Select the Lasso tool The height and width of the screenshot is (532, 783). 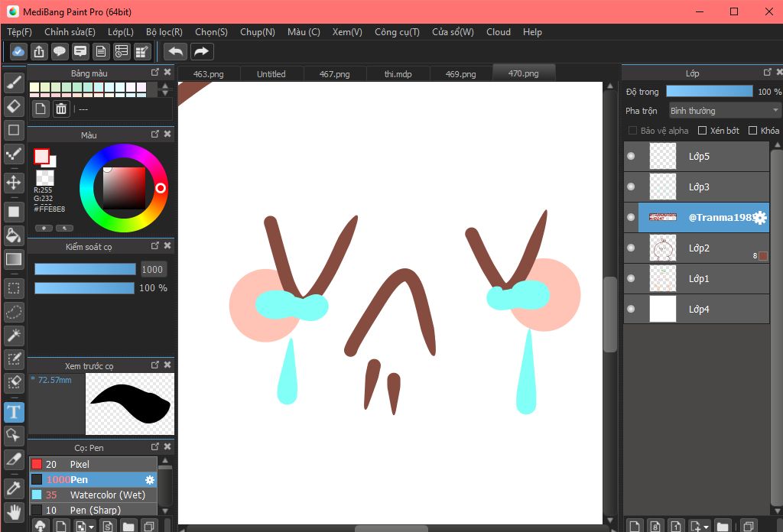[14, 313]
